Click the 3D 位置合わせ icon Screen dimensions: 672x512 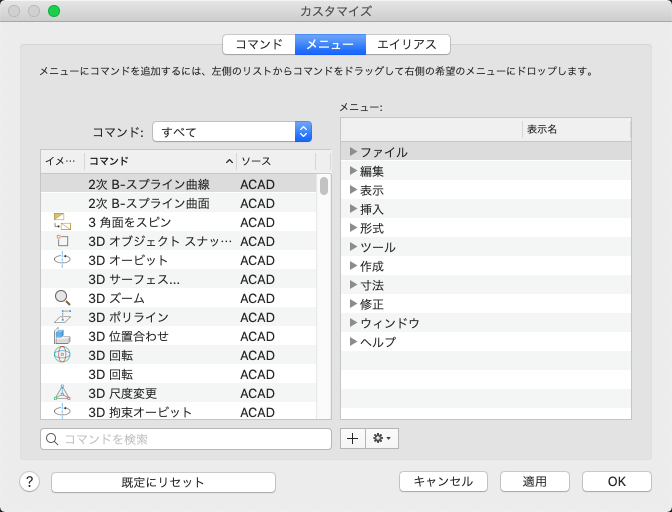pos(61,336)
